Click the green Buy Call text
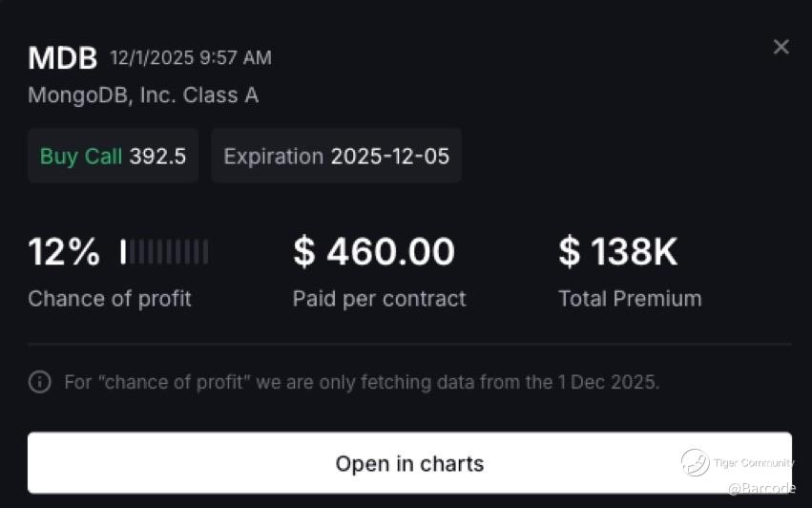Image resolution: width=812 pixels, height=508 pixels. tap(81, 156)
